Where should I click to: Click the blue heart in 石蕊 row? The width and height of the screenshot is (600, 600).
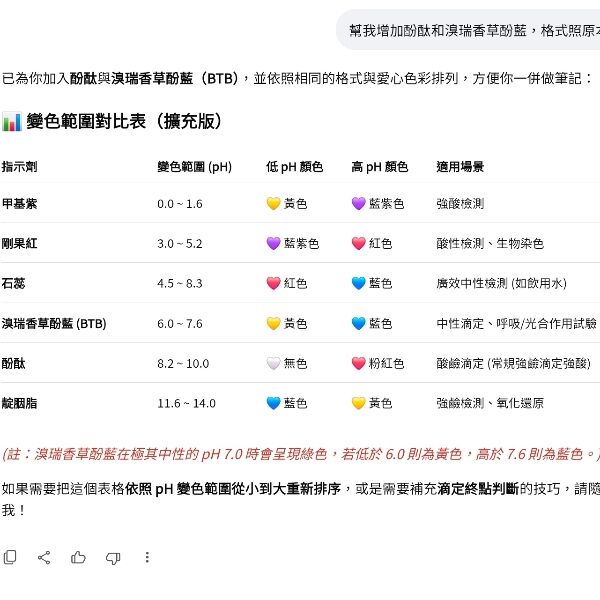(x=359, y=283)
